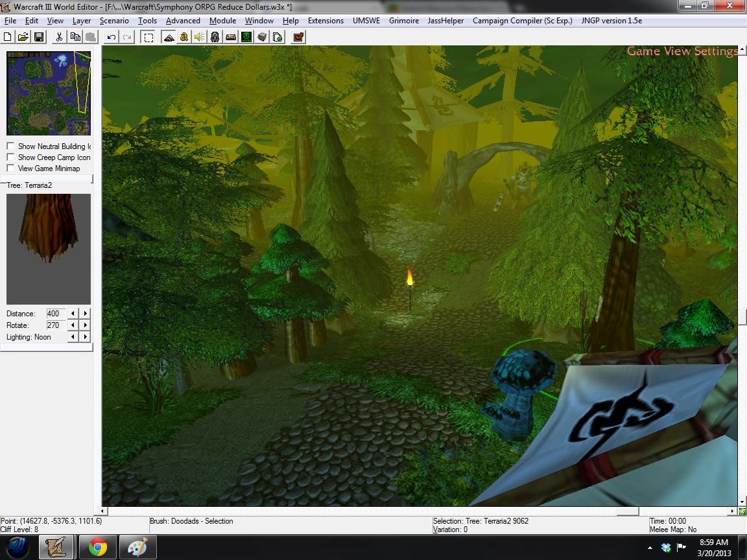Check the View Game Minimap box
Screen dimensions: 747x560
[10, 168]
